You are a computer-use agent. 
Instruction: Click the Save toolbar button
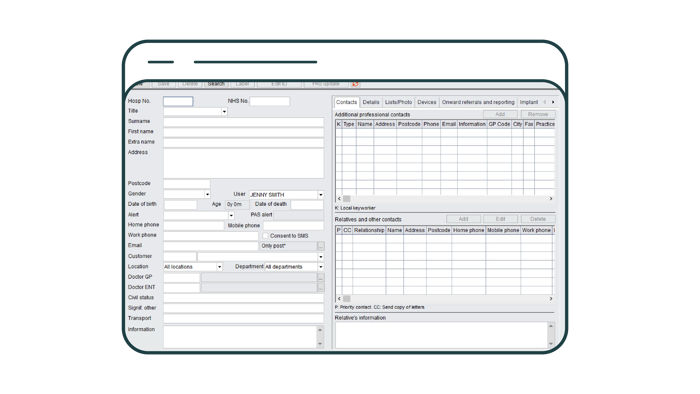click(x=163, y=84)
